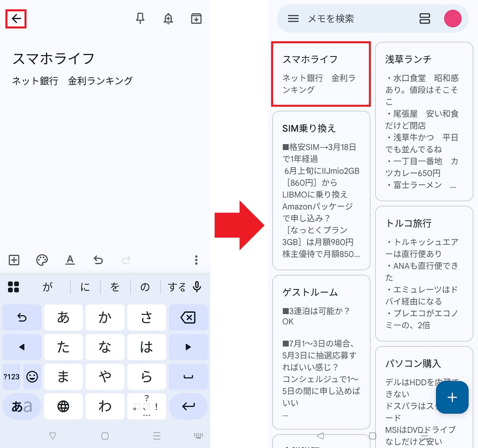
Task: Tap the home square in left navigation bar
Action: 105,436
